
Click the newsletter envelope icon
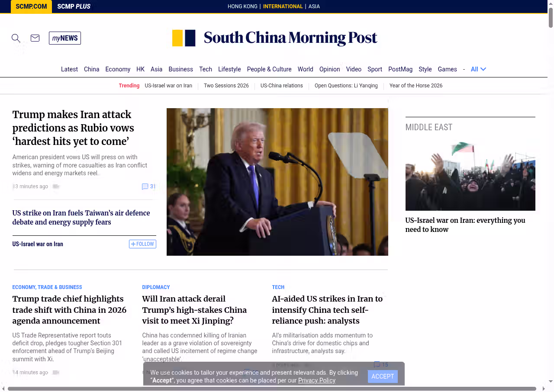35,38
